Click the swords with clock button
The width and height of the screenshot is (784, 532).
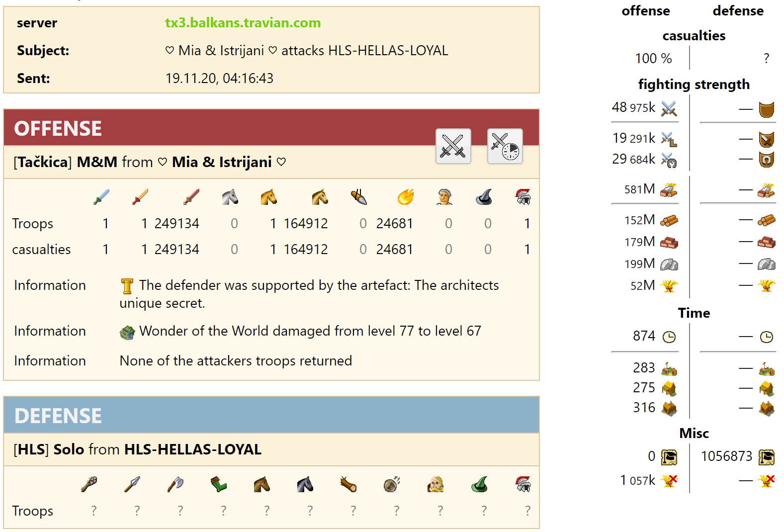point(505,146)
